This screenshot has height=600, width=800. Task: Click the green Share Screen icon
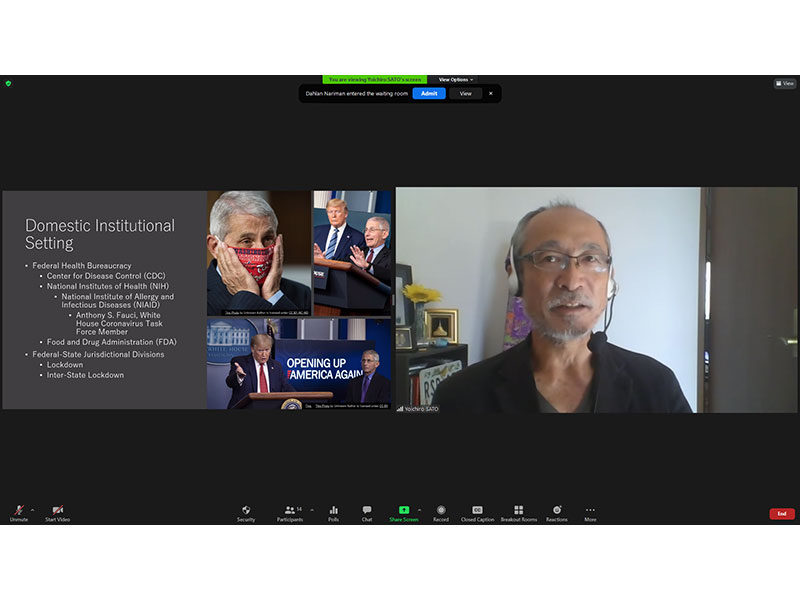[404, 511]
